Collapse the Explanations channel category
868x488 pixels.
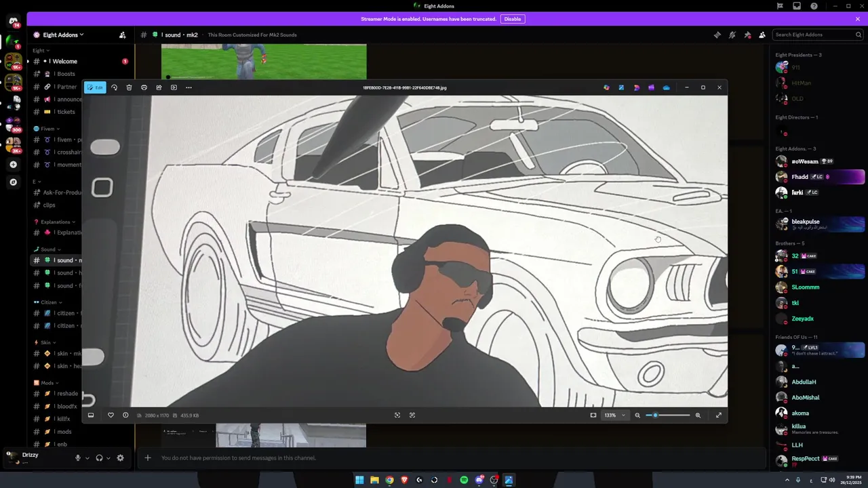[x=54, y=222]
